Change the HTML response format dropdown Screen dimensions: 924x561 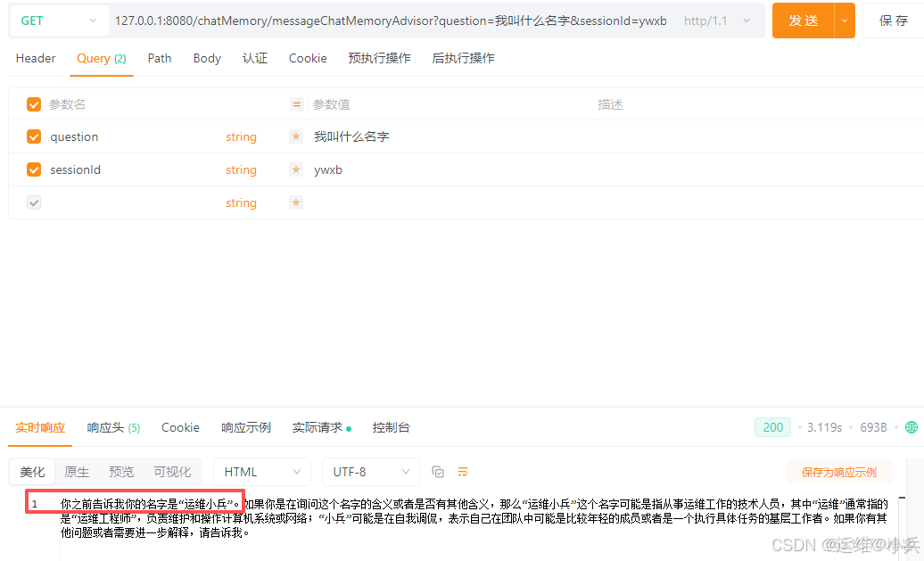pos(261,471)
